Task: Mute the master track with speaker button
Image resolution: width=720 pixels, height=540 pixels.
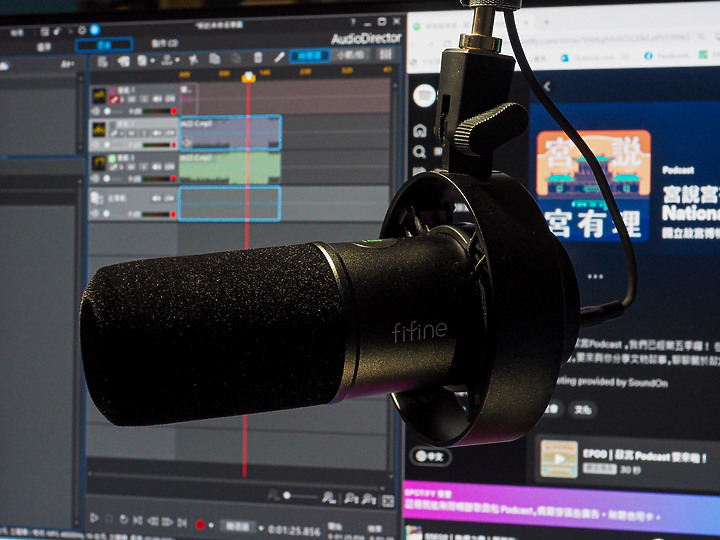Action: (x=157, y=198)
